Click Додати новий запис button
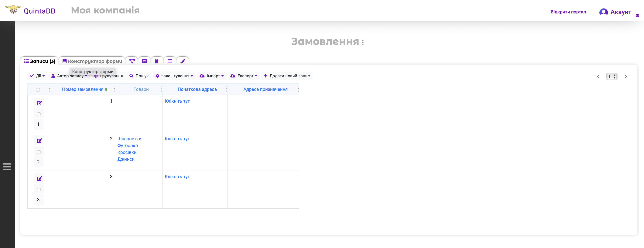The height and width of the screenshot is (248, 644). [287, 76]
